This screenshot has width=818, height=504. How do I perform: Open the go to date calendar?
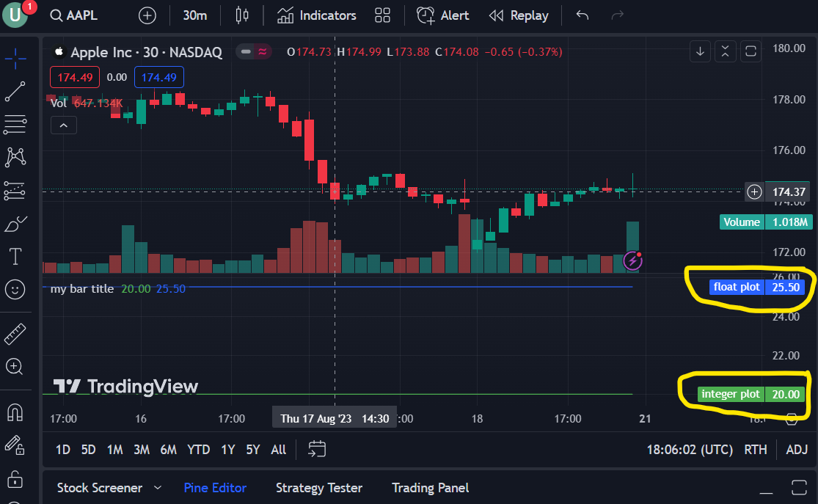point(317,449)
